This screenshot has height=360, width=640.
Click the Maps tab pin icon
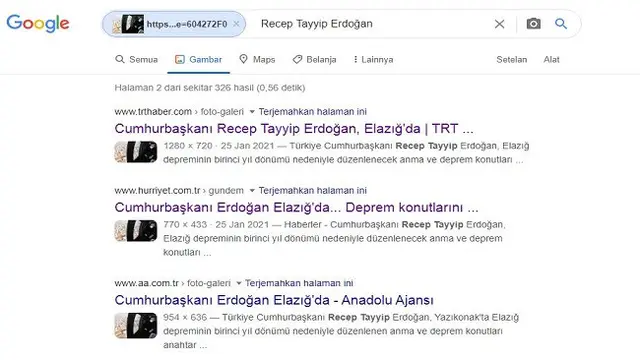click(243, 59)
